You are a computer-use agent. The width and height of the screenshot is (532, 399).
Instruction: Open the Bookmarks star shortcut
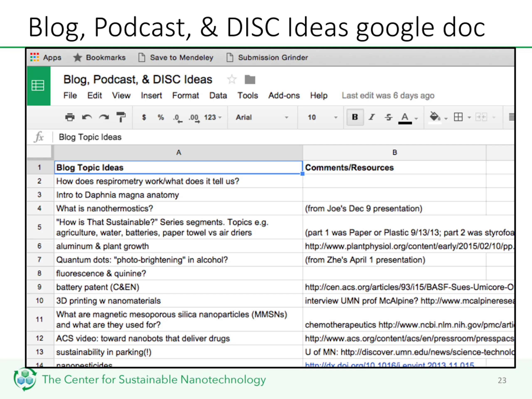pyautogui.click(x=99, y=58)
